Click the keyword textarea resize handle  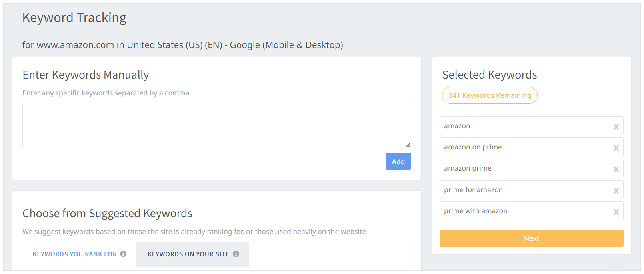click(x=408, y=145)
